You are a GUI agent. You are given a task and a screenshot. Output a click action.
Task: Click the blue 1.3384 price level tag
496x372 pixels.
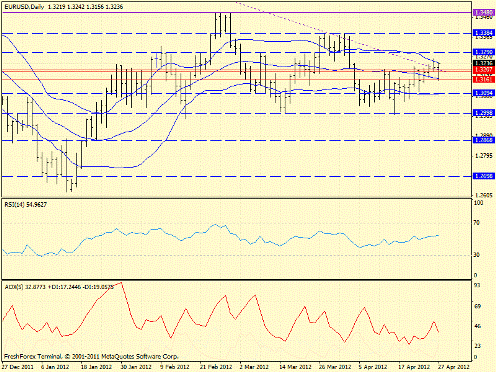pyautogui.click(x=483, y=33)
